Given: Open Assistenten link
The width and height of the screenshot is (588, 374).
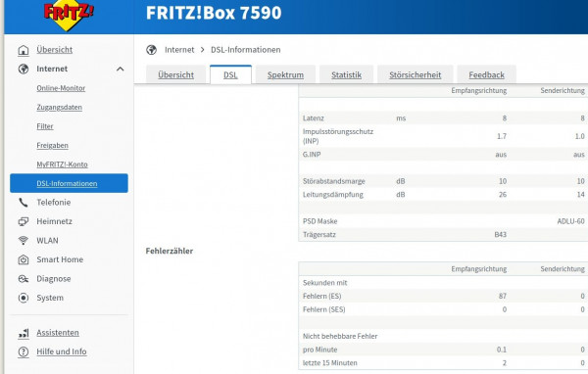Looking at the screenshot, I should [x=58, y=333].
